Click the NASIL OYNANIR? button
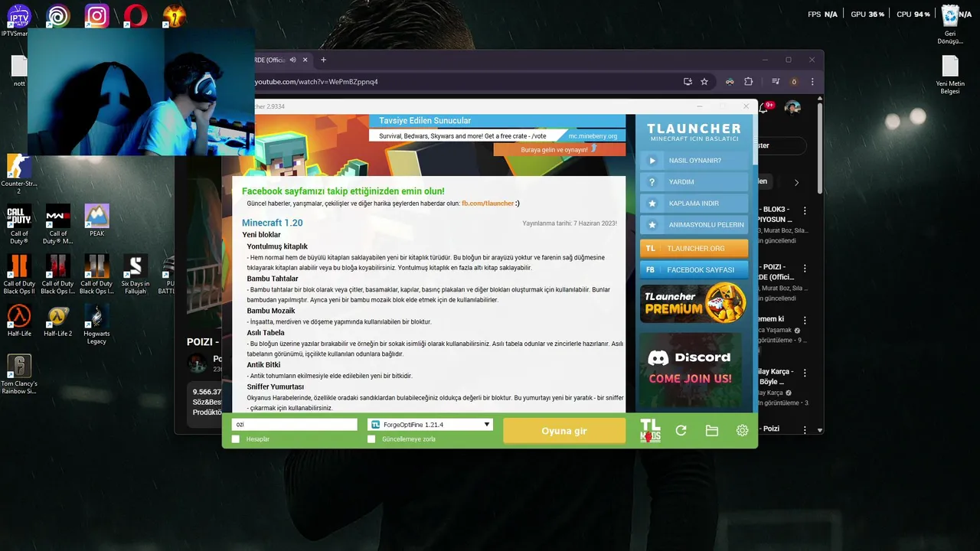 [694, 161]
